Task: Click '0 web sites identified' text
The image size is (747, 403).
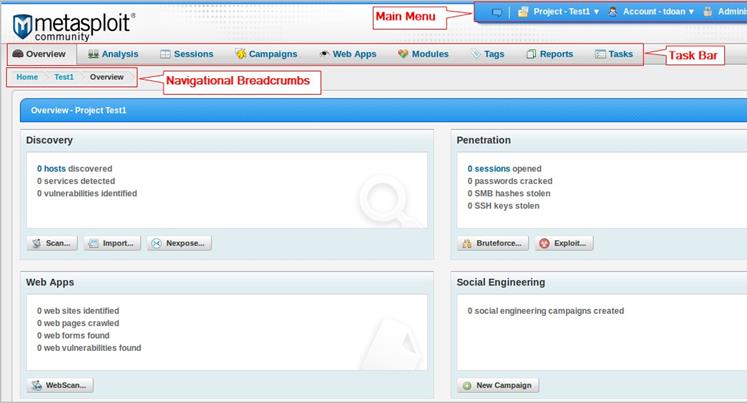Action: pos(78,311)
